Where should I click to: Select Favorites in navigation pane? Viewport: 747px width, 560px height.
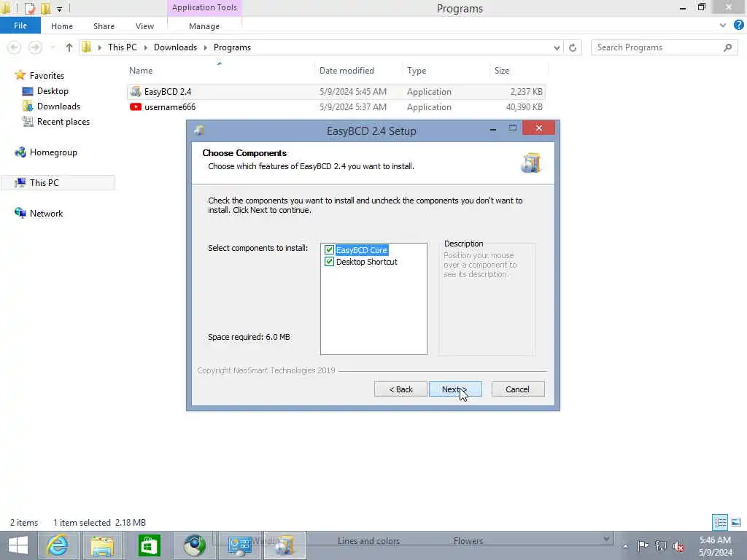47,76
